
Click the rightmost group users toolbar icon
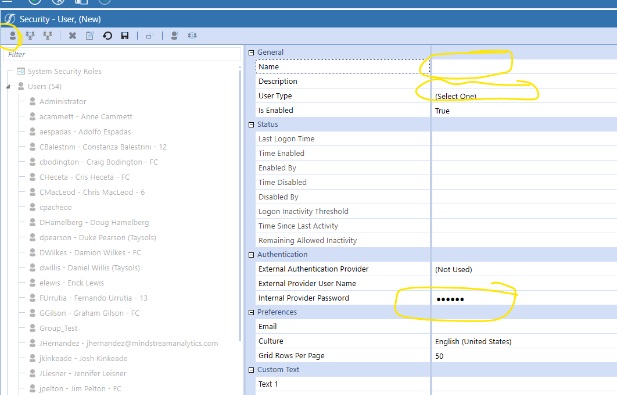(192, 35)
